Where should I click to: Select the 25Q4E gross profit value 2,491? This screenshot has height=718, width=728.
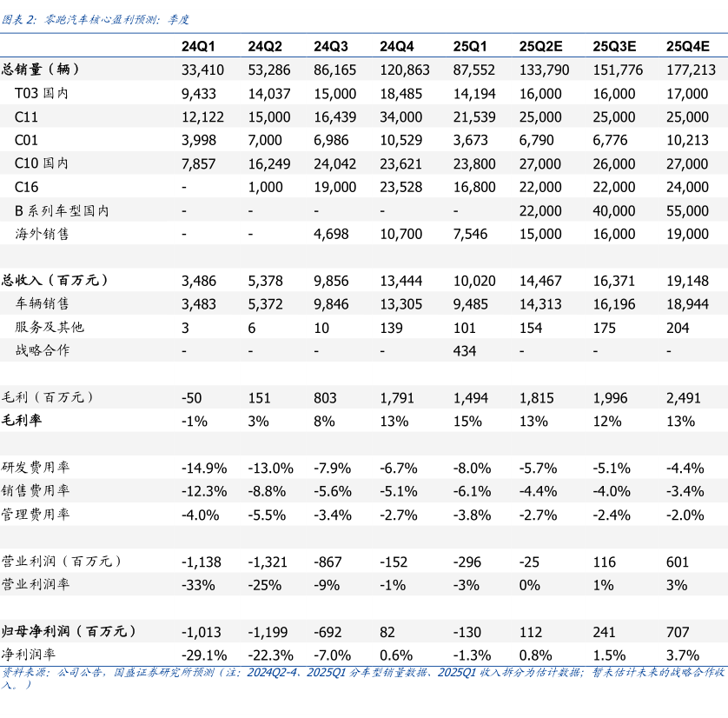pyautogui.click(x=685, y=397)
